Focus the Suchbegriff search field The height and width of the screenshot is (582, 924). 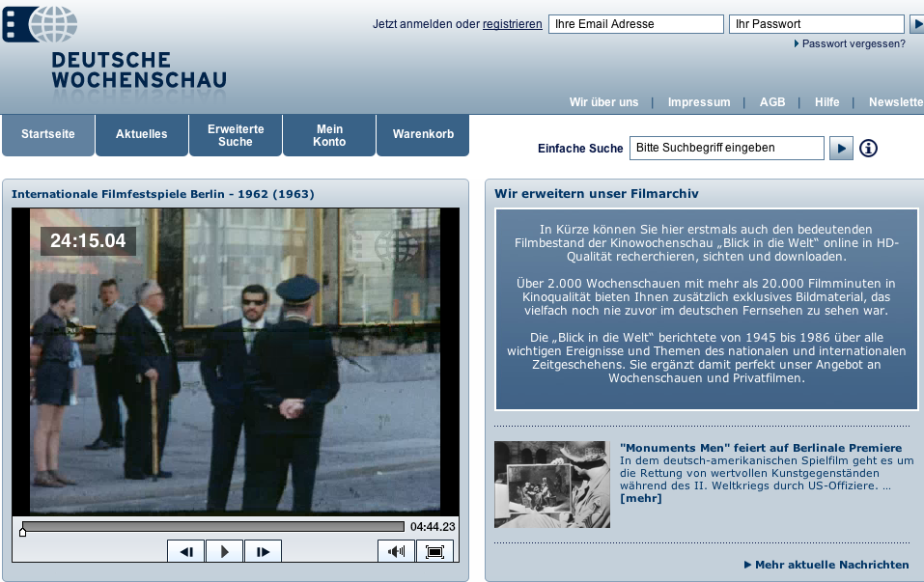(x=727, y=148)
